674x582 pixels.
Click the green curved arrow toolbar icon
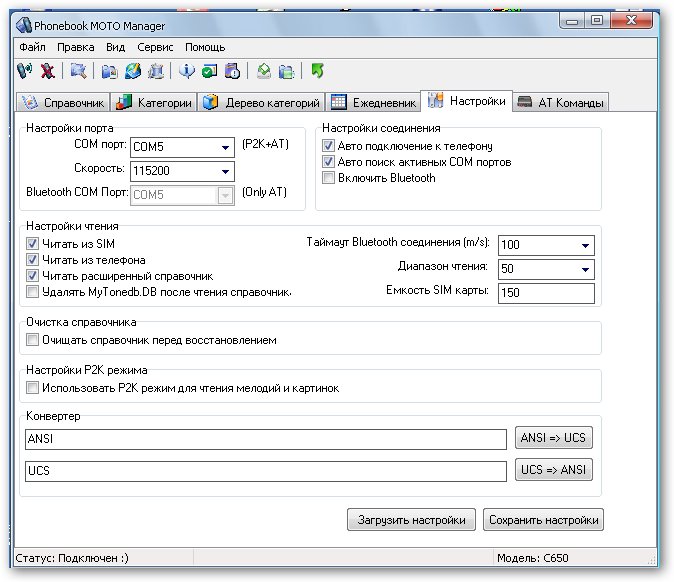point(318,71)
